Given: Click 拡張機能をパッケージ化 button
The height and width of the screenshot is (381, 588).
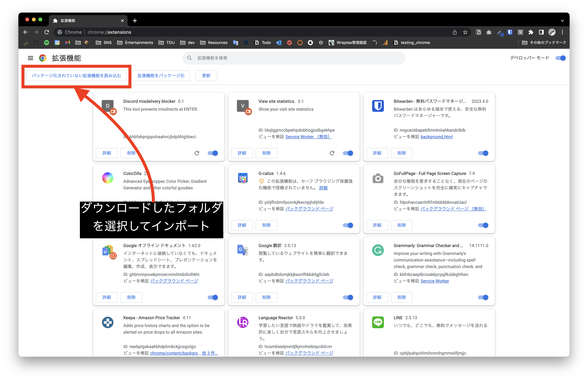Looking at the screenshot, I should 161,76.
